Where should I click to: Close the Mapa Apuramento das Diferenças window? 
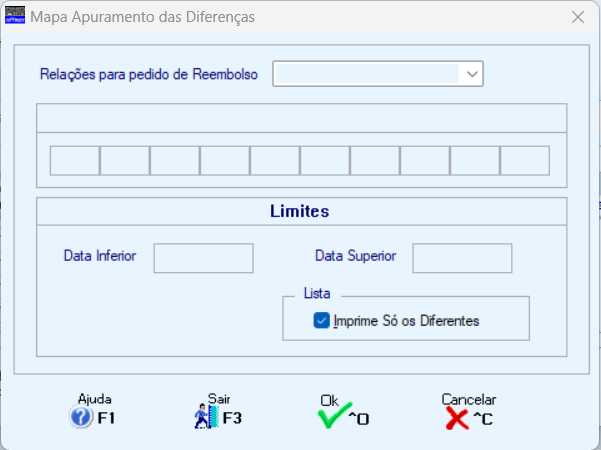point(578,17)
